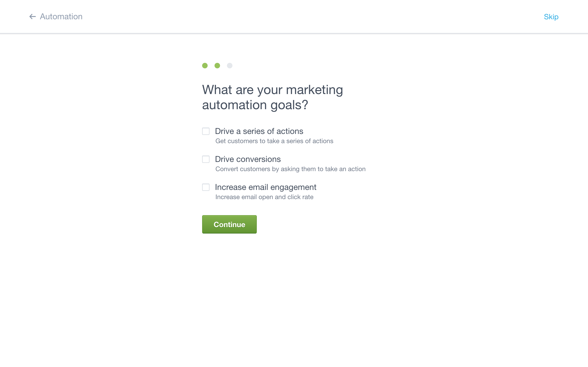Click the back arrow icon
This screenshot has width=588, height=367.
point(33,17)
